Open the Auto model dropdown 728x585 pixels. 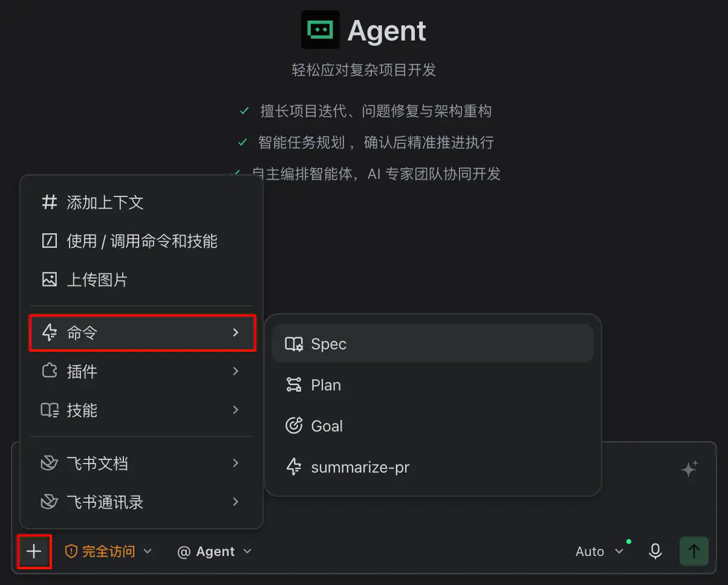click(599, 551)
